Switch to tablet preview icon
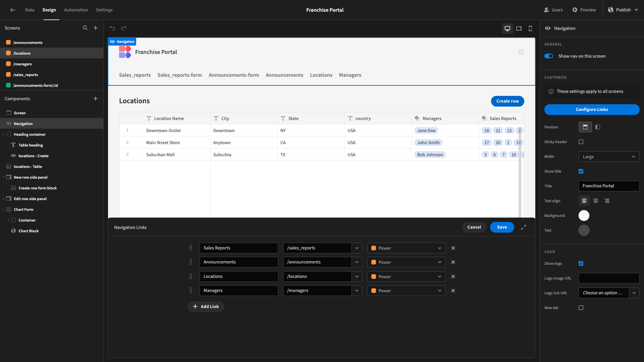 pos(519,28)
